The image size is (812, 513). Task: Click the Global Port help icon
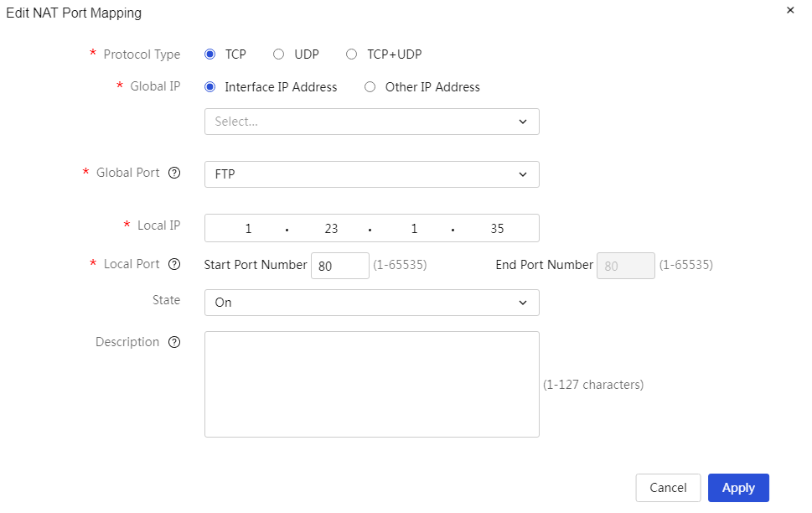[174, 173]
